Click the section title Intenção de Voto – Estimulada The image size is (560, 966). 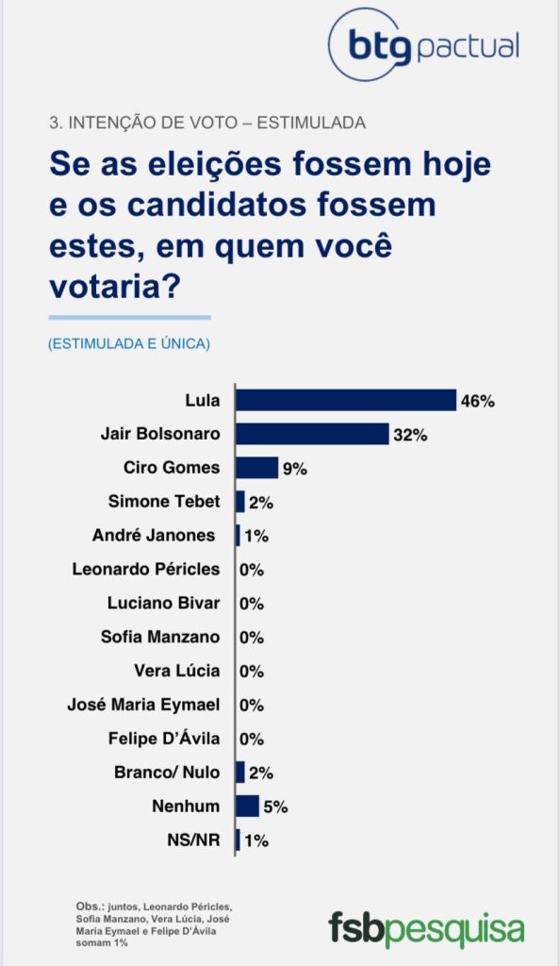pyautogui.click(x=207, y=123)
